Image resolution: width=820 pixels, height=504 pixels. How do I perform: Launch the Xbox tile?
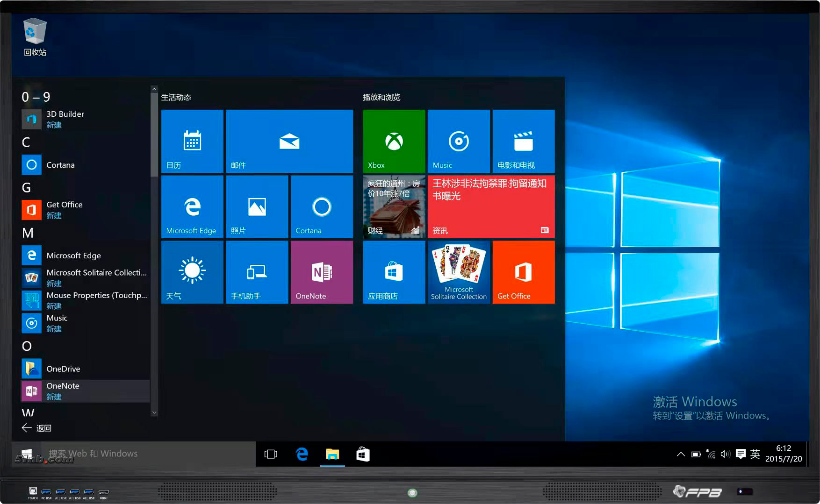pyautogui.click(x=394, y=141)
